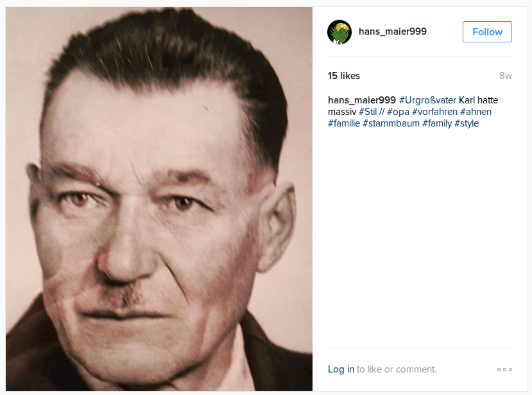Image resolution: width=532 pixels, height=395 pixels.
Task: Click the 'to like or comment' prompt text
Action: coord(397,369)
